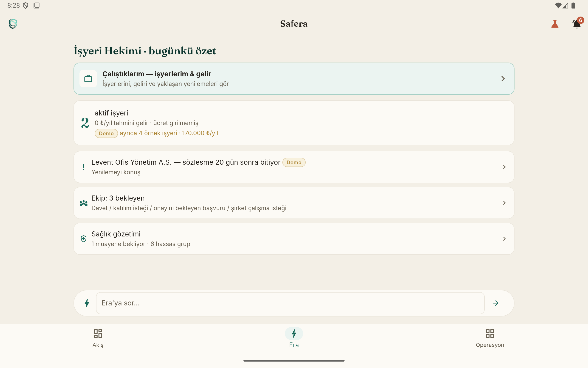Tap the Android home gesture bar
The image size is (588, 368).
[x=294, y=360]
